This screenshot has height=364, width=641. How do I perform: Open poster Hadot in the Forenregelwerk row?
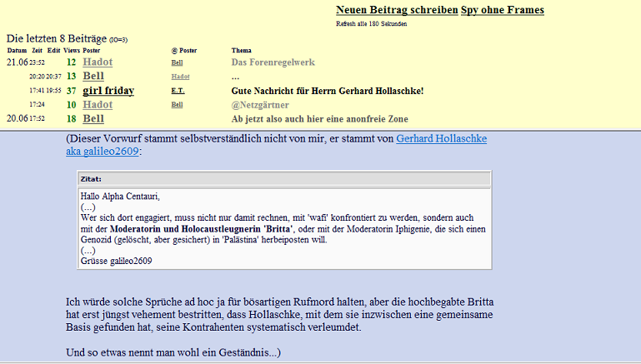click(x=98, y=62)
